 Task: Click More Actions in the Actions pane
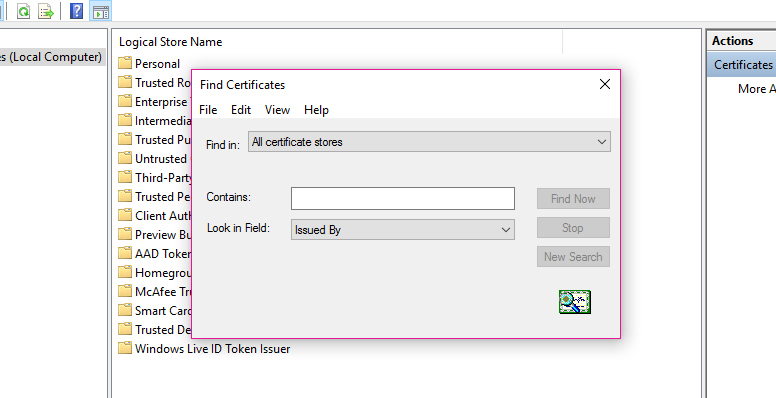757,89
